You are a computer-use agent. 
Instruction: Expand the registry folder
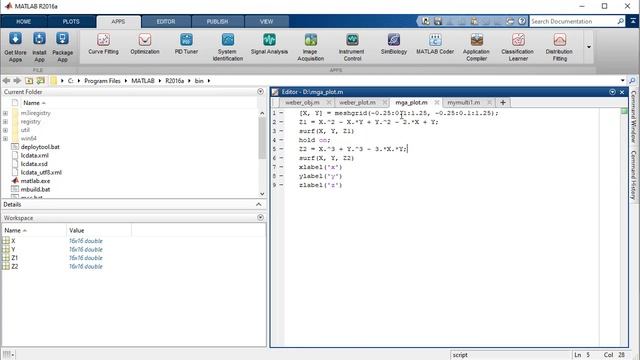click(5, 122)
